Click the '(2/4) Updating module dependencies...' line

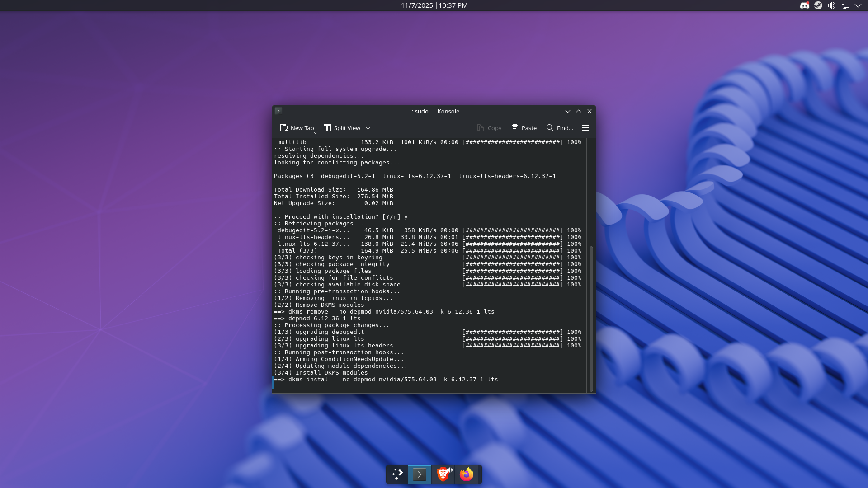tap(341, 366)
